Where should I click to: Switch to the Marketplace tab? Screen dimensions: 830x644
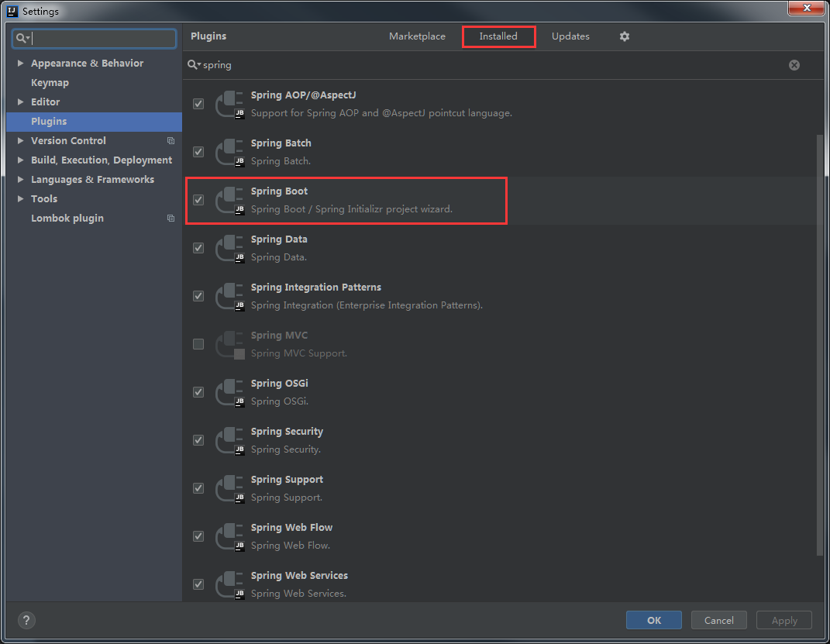[417, 36]
